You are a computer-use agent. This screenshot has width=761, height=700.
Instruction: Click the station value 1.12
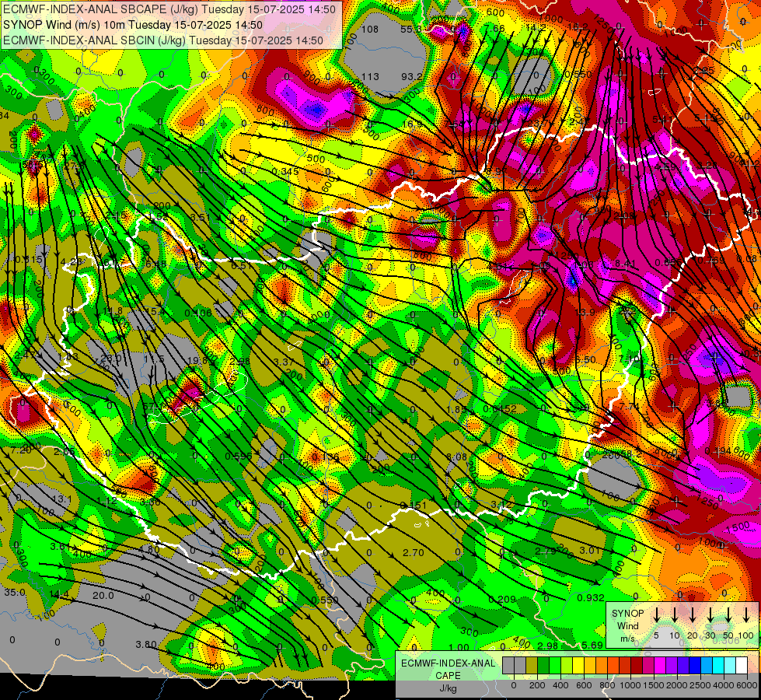pyautogui.click(x=106, y=500)
